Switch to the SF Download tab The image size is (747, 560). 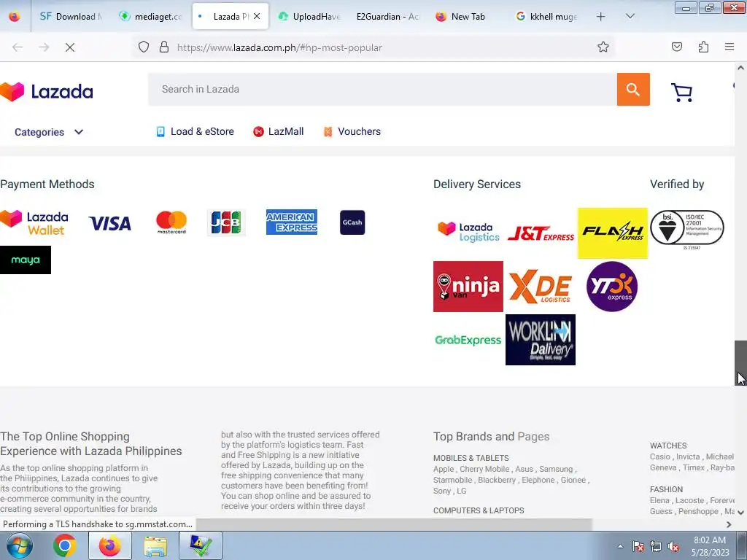(71, 16)
